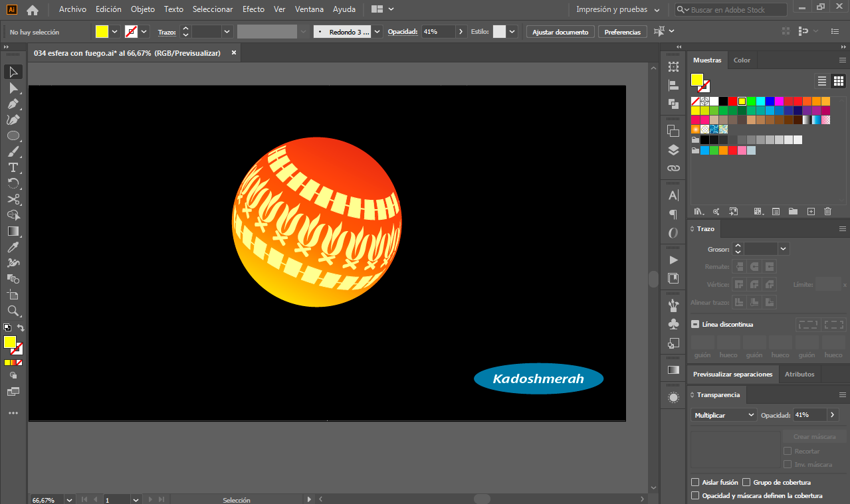Create a new swatch in Muestras
Viewport: 850px width, 504px height.
click(x=810, y=211)
